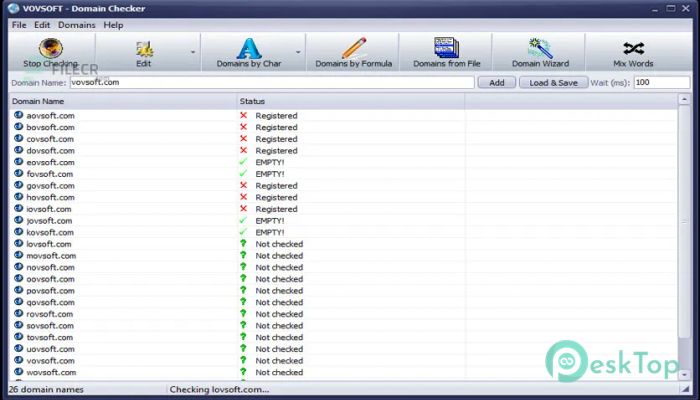This screenshot has height=400, width=700.
Task: Click the window resize grip in status bar
Action: (x=684, y=389)
